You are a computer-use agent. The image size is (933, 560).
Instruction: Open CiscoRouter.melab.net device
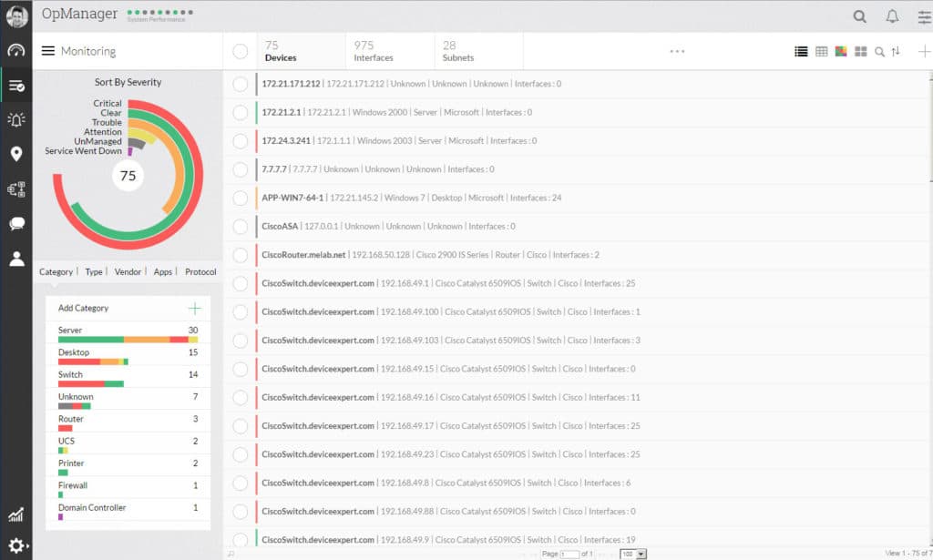(303, 255)
